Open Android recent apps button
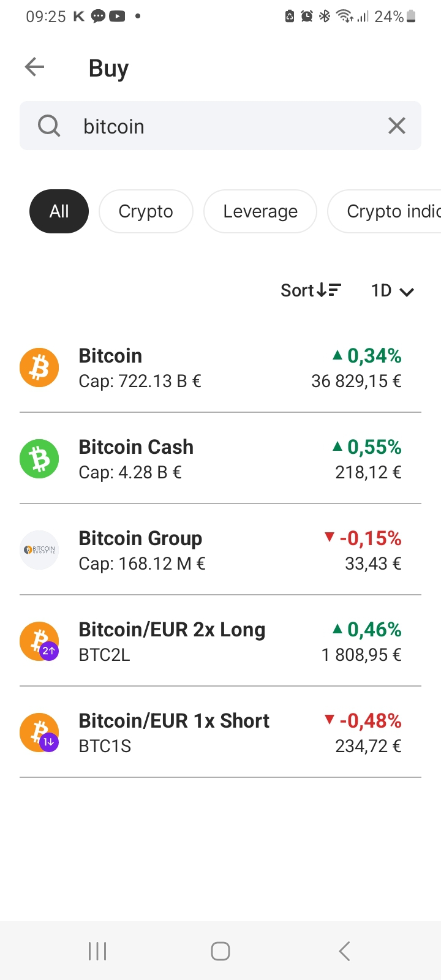441x980 pixels. 97,951
